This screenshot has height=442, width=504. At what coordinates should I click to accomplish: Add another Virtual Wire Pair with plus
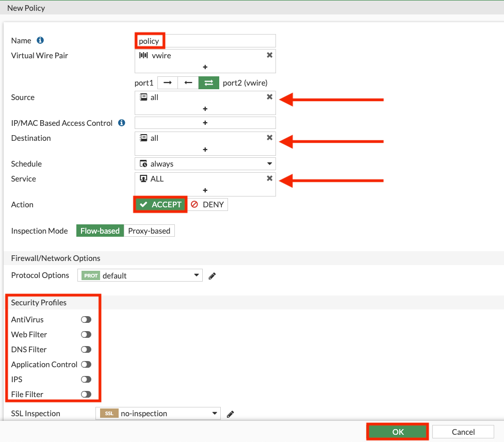pyautogui.click(x=205, y=67)
